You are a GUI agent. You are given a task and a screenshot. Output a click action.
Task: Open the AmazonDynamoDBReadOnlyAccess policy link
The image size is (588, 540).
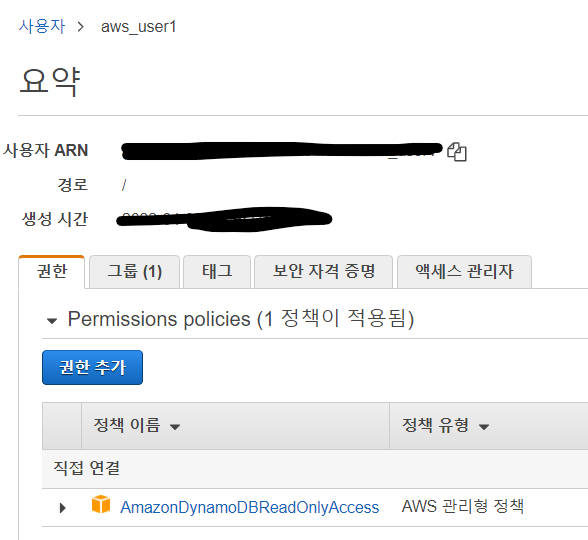click(249, 507)
